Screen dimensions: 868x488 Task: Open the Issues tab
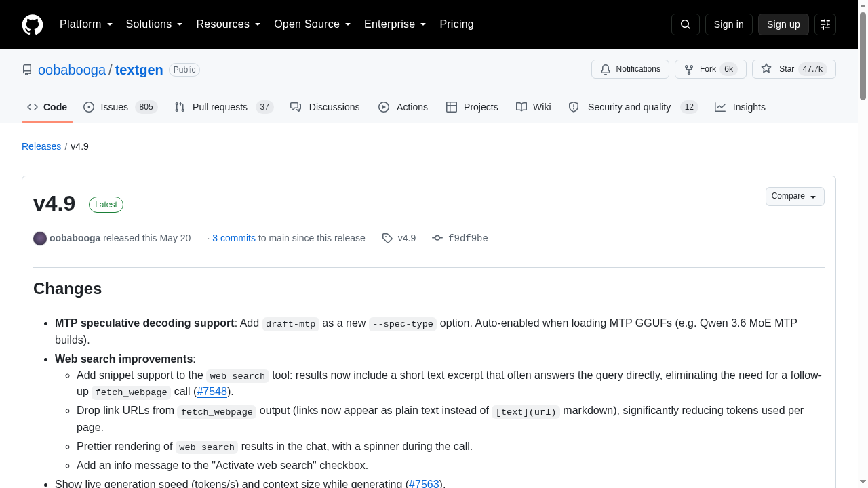click(x=121, y=107)
